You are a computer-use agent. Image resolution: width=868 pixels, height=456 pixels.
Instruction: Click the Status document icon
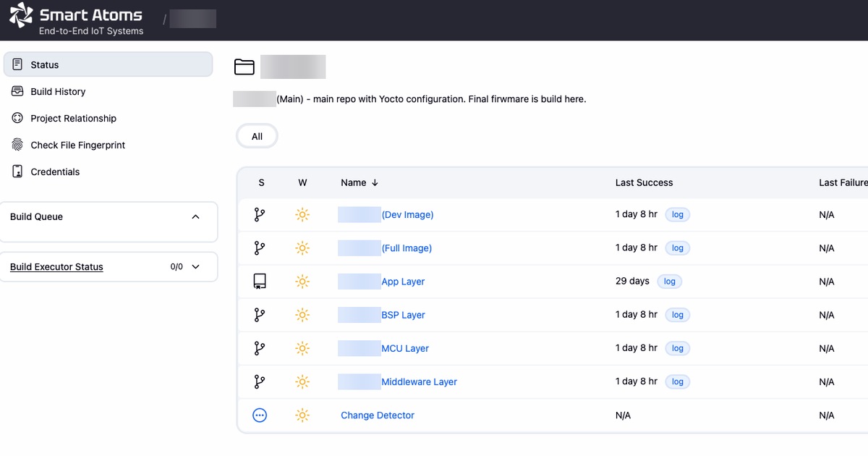tap(17, 64)
